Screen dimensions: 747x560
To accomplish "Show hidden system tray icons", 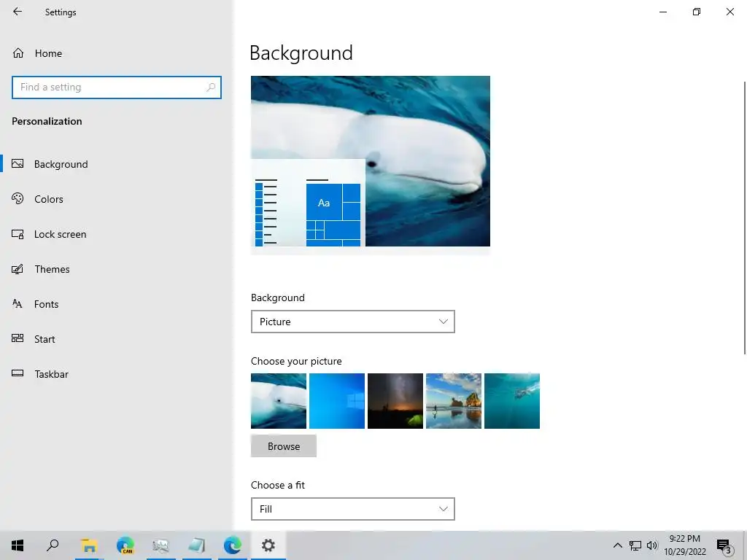I will pyautogui.click(x=617, y=545).
